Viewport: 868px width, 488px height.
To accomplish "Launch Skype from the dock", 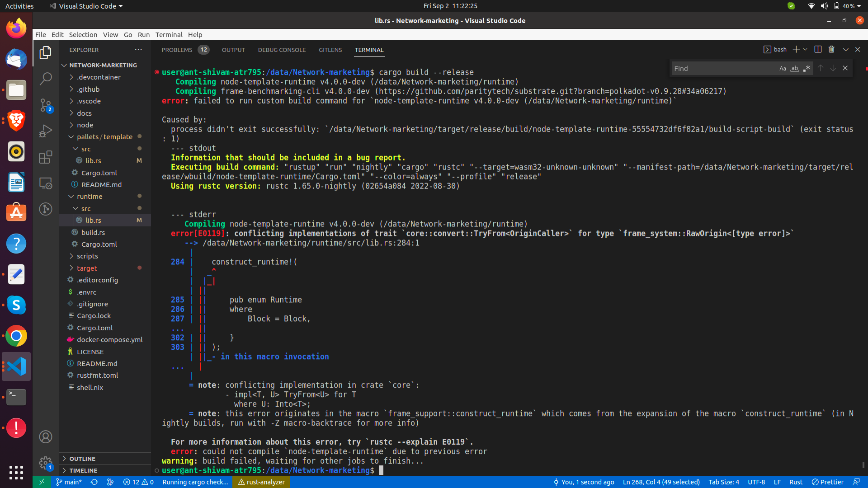I will [16, 305].
